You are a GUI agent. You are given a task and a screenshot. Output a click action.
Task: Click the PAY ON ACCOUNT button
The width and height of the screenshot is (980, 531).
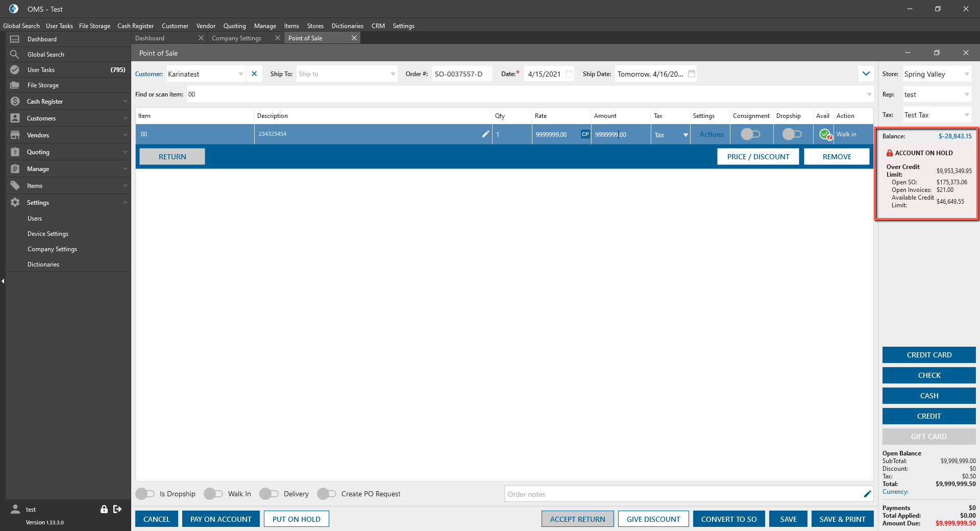(221, 519)
